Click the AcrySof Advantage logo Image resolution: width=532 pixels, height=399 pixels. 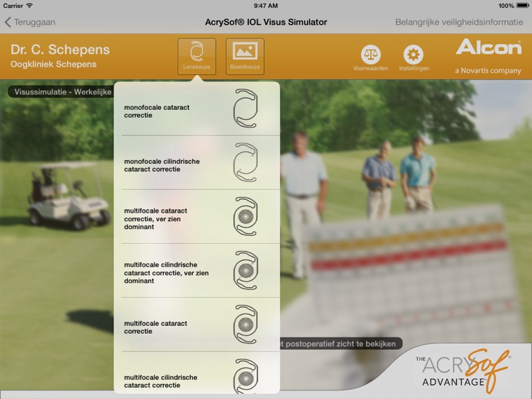(x=464, y=371)
